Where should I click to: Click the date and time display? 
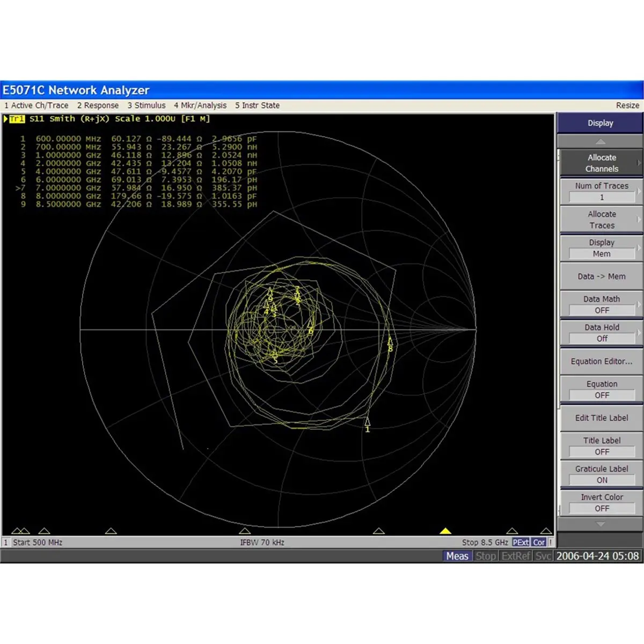click(597, 556)
